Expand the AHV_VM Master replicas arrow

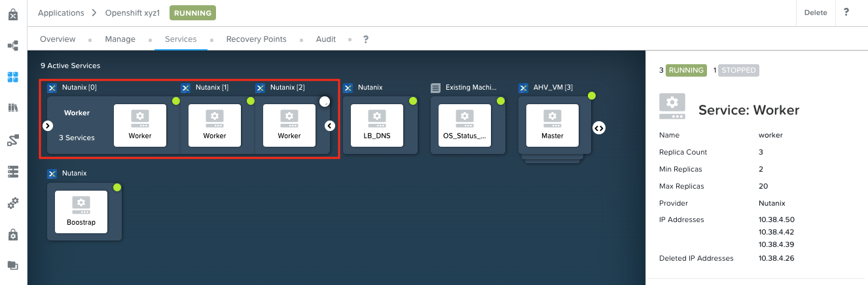pos(598,128)
